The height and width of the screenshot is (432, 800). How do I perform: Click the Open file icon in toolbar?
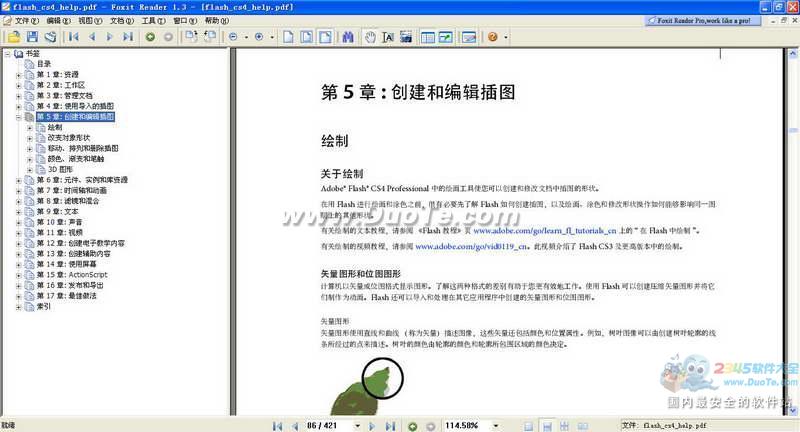click(14, 37)
